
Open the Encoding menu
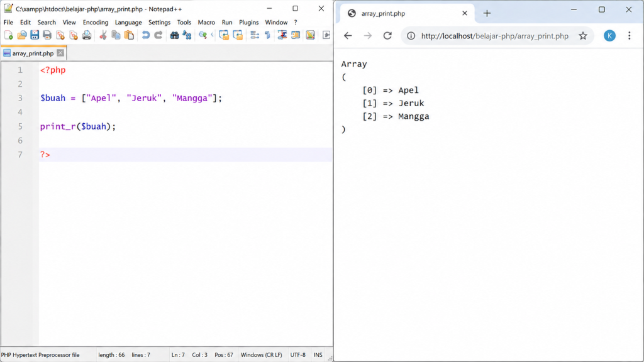coord(96,22)
